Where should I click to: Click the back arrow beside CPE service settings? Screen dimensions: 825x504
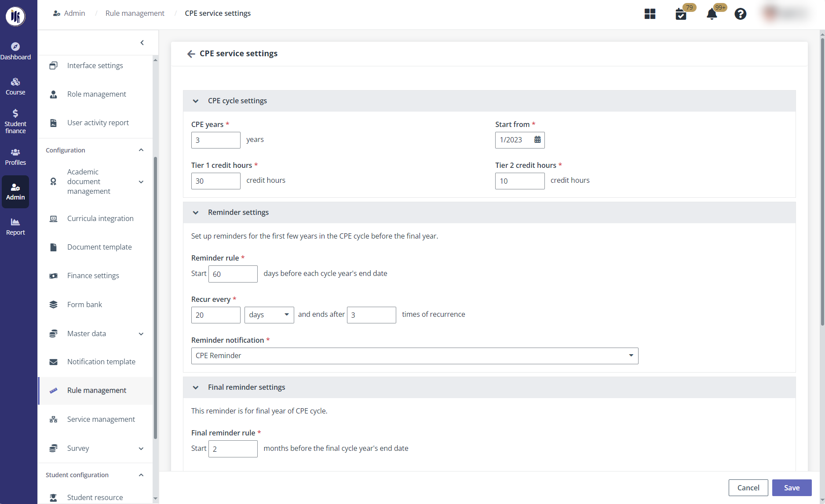(191, 54)
